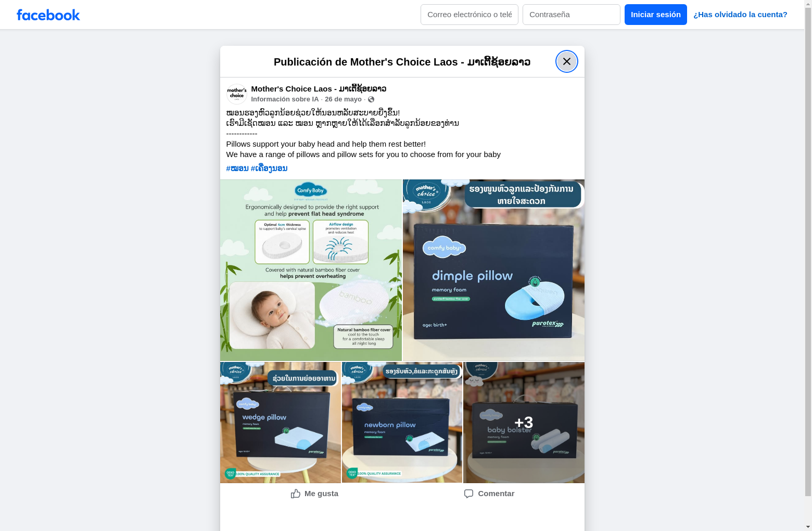
Task: Focus the Correo electrónico input field
Action: [x=470, y=15]
